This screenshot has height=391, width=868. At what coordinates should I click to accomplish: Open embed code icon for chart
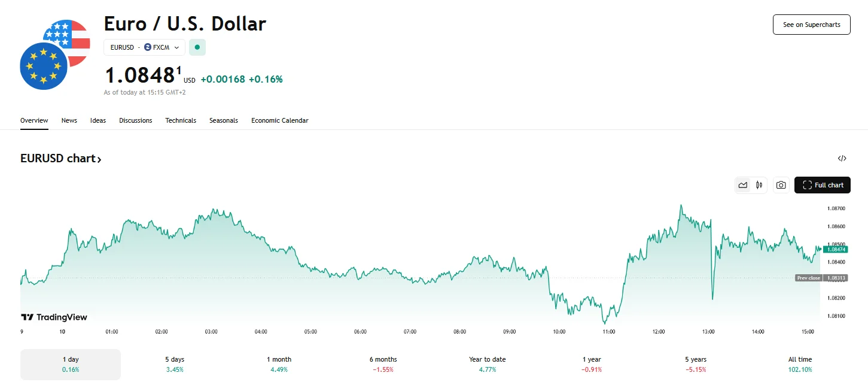point(842,159)
